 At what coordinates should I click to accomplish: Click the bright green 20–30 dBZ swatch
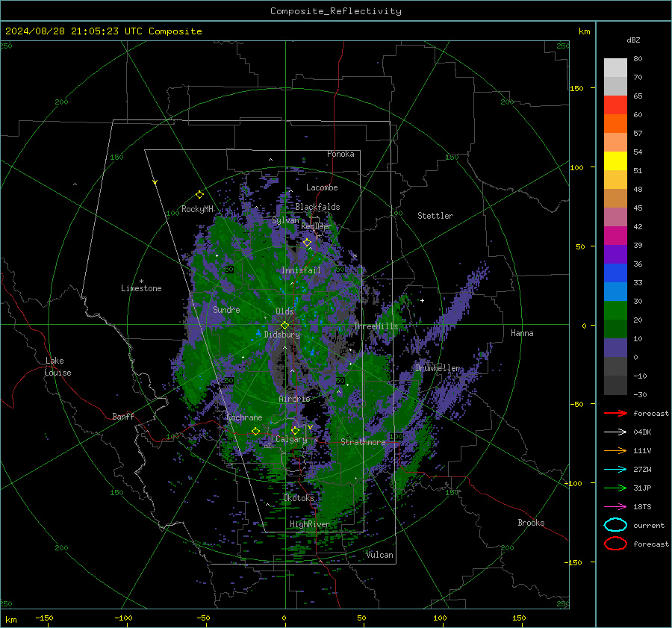click(615, 310)
